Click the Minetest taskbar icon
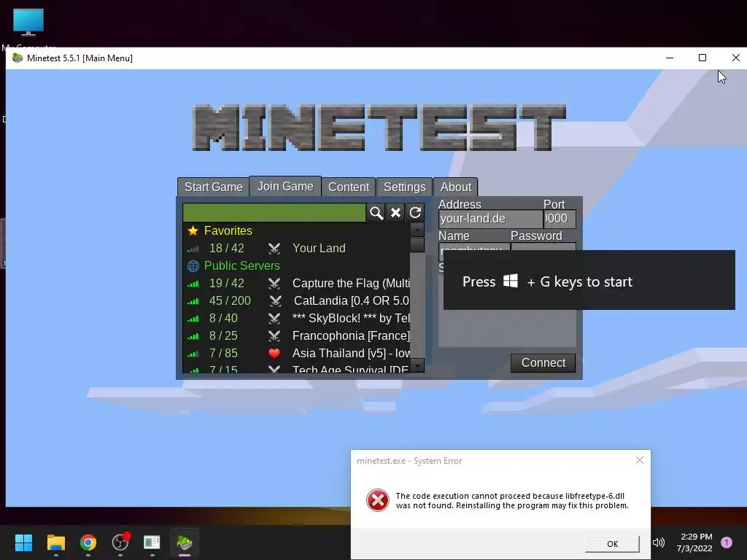Viewport: 747px width, 560px height. (185, 542)
